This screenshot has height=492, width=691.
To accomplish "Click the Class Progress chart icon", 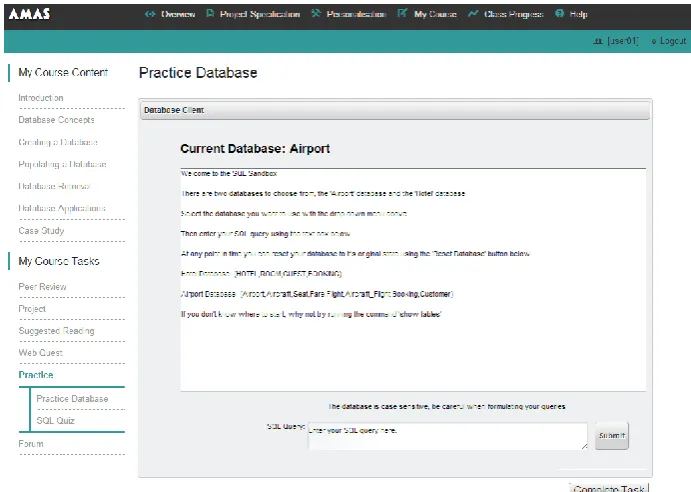I will pyautogui.click(x=473, y=14).
